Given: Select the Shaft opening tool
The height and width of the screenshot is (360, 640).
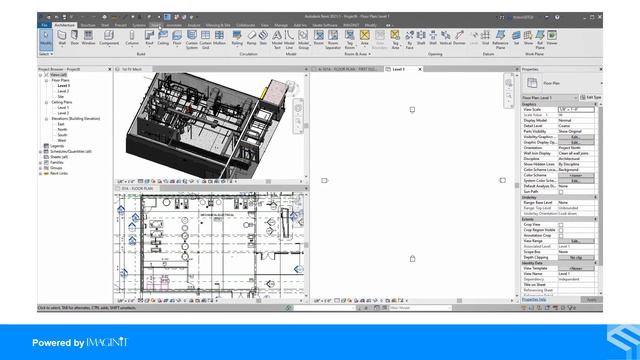Looking at the screenshot, I should coord(421,38).
